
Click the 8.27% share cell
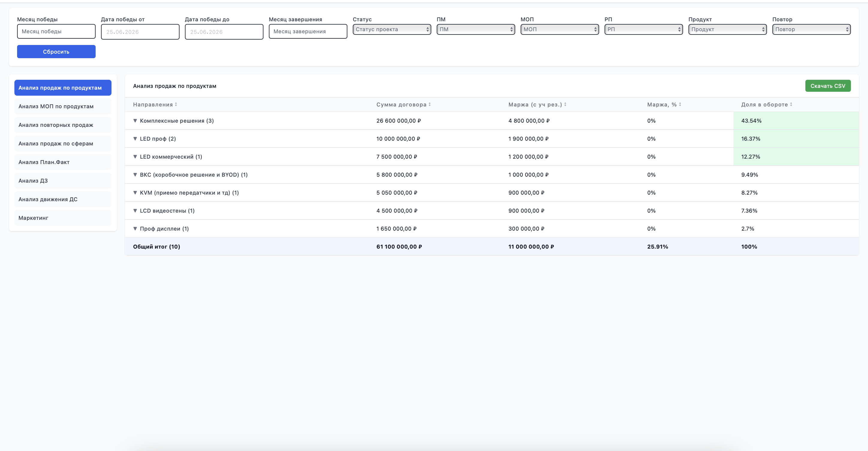coord(749,193)
